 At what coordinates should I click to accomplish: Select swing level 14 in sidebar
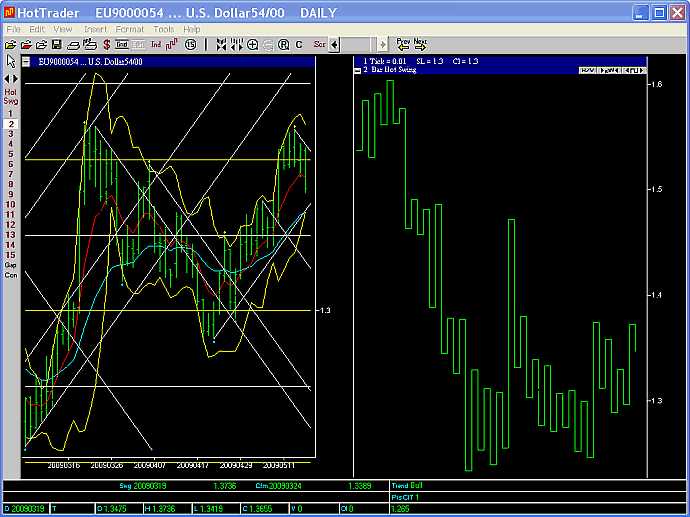coord(11,245)
